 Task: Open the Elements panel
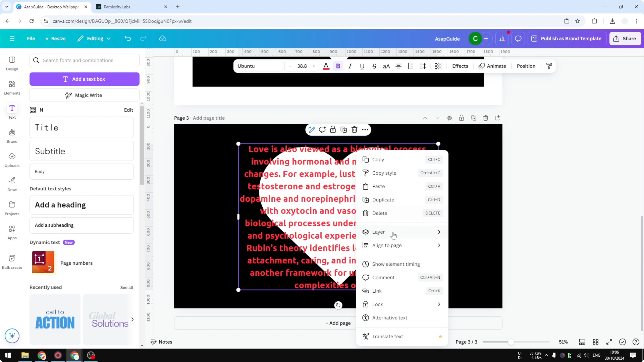pyautogui.click(x=12, y=87)
